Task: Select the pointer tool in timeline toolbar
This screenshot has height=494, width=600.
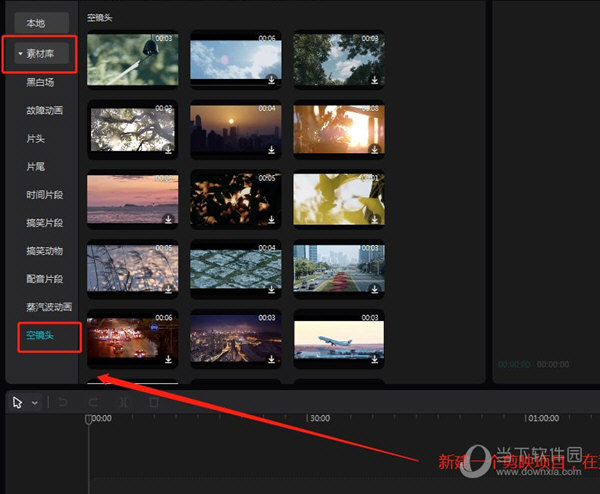Action: 19,402
